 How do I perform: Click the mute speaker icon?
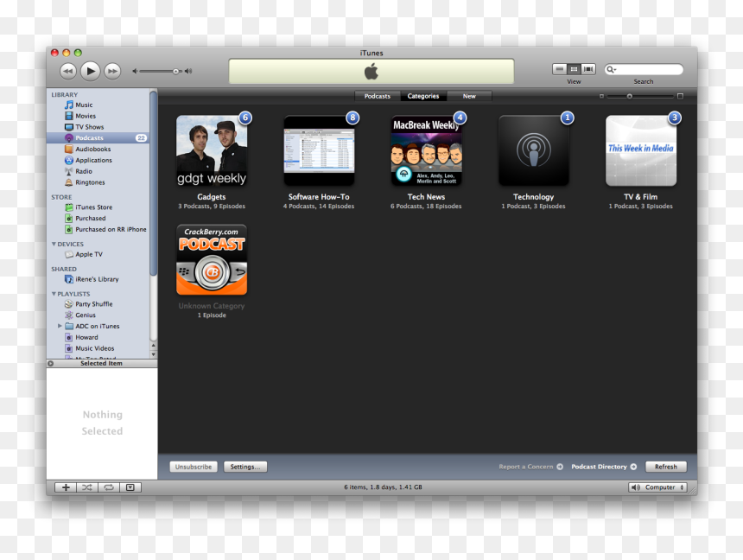pyautogui.click(x=135, y=71)
